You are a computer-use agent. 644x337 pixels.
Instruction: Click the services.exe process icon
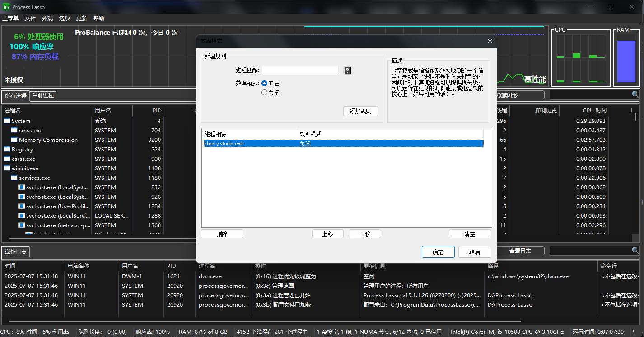14,178
